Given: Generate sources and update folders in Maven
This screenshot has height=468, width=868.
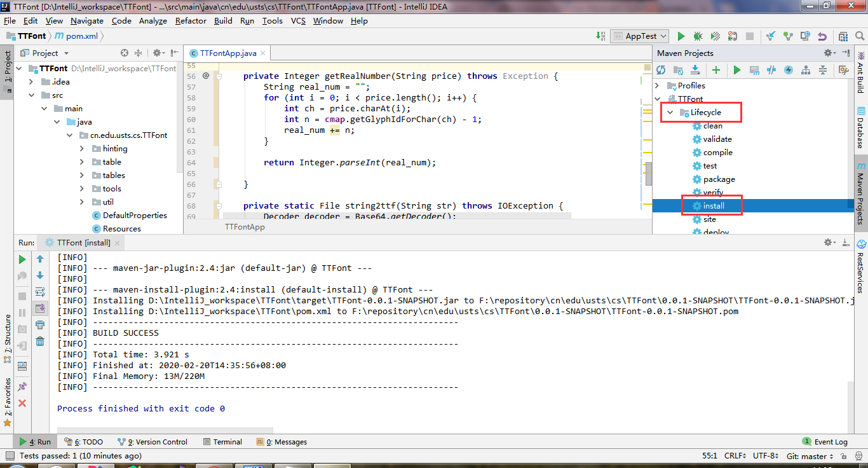Looking at the screenshot, I should point(678,70).
